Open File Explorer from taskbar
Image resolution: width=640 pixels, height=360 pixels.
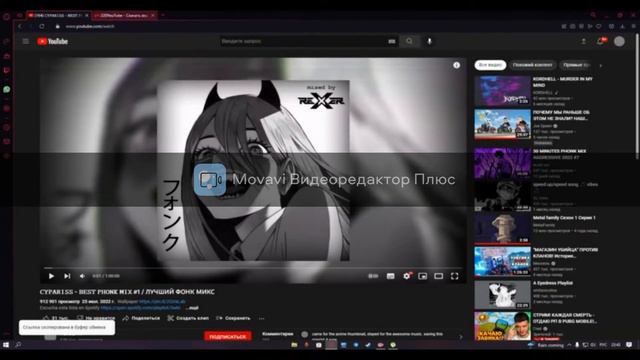coord(294,345)
